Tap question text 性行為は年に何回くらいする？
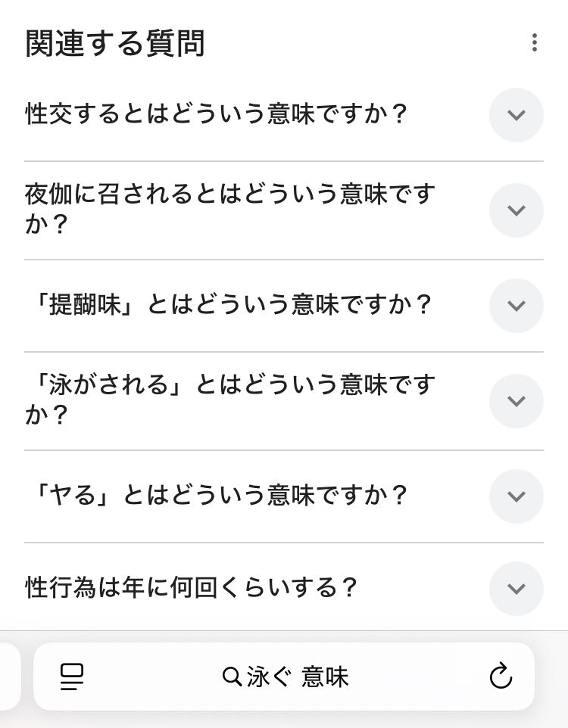 tap(191, 587)
